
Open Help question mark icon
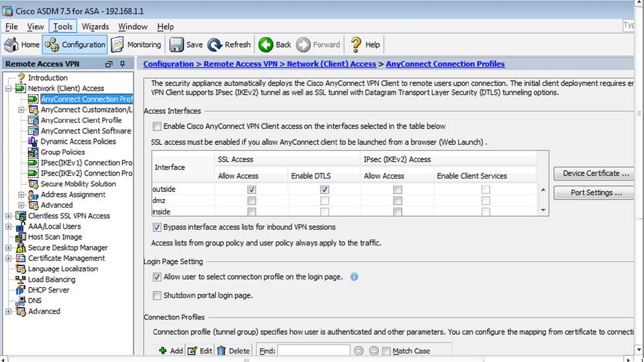(356, 44)
